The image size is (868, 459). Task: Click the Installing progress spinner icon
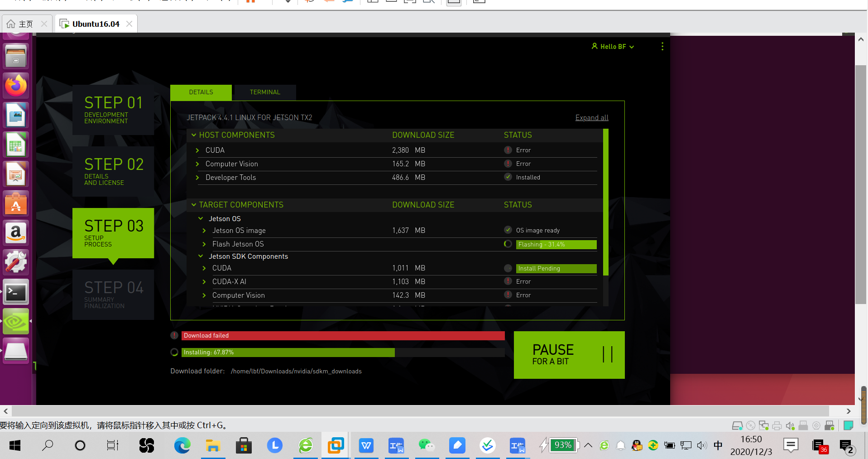tap(174, 352)
